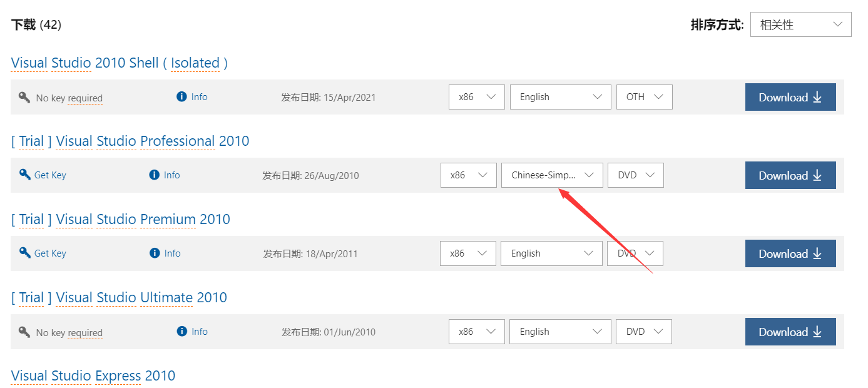Click the info icon in Visual Studio Ultimate row

[x=182, y=332]
